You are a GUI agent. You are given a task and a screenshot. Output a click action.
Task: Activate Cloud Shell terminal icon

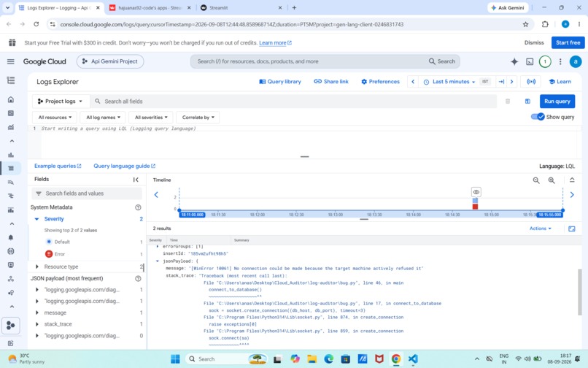[x=530, y=61]
